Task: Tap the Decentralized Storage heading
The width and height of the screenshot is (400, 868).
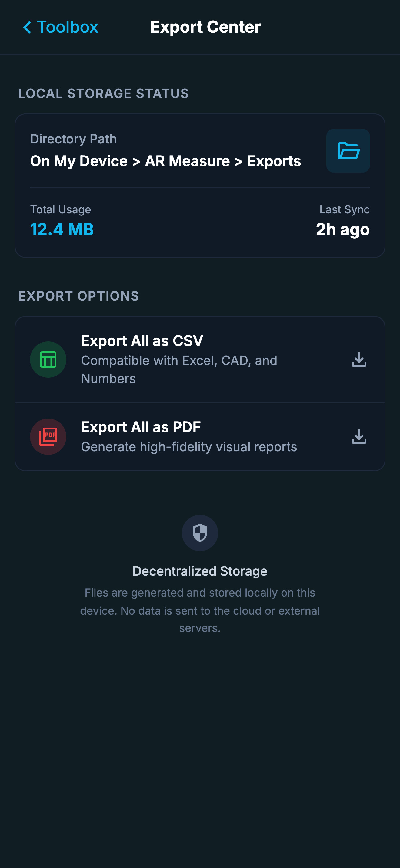Action: click(x=200, y=571)
